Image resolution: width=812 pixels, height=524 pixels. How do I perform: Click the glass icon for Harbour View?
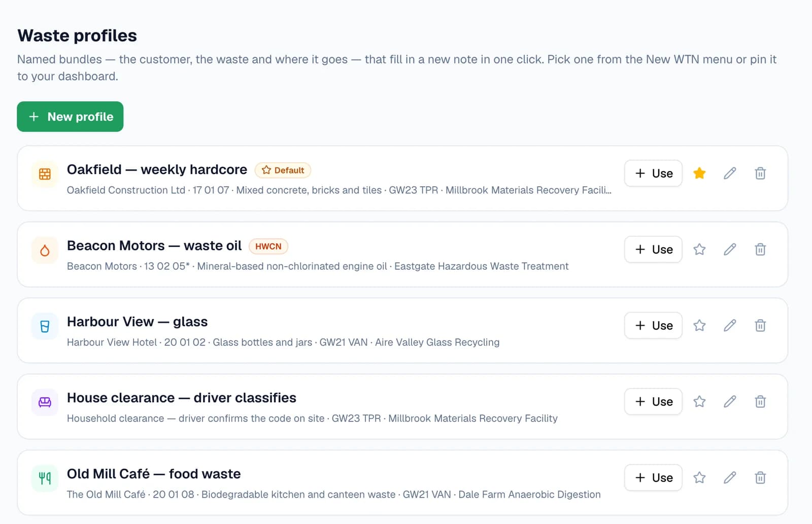point(45,326)
